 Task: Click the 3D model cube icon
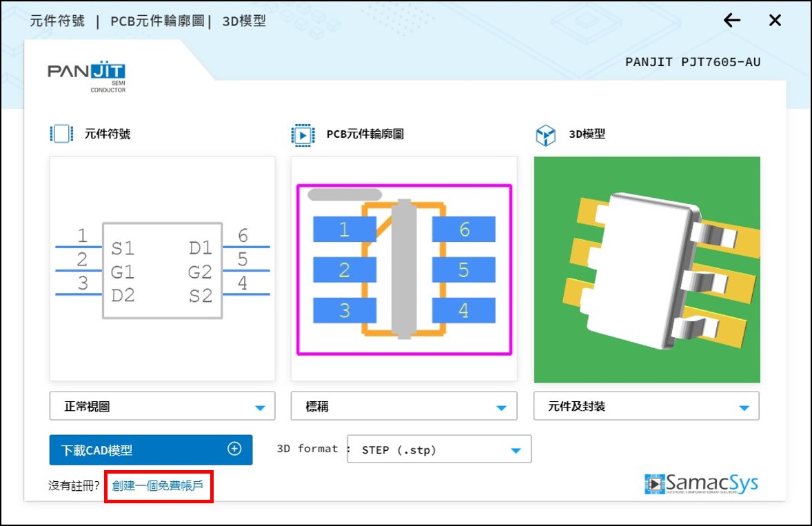pos(545,134)
